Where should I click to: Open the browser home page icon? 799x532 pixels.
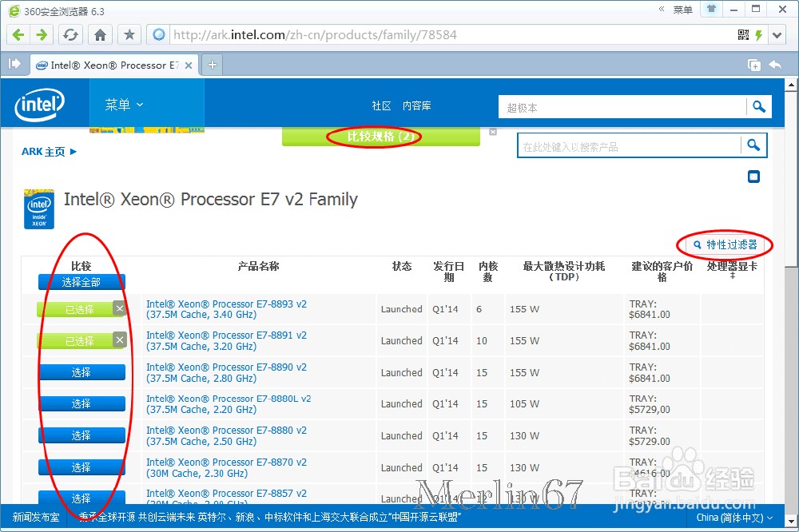(101, 34)
